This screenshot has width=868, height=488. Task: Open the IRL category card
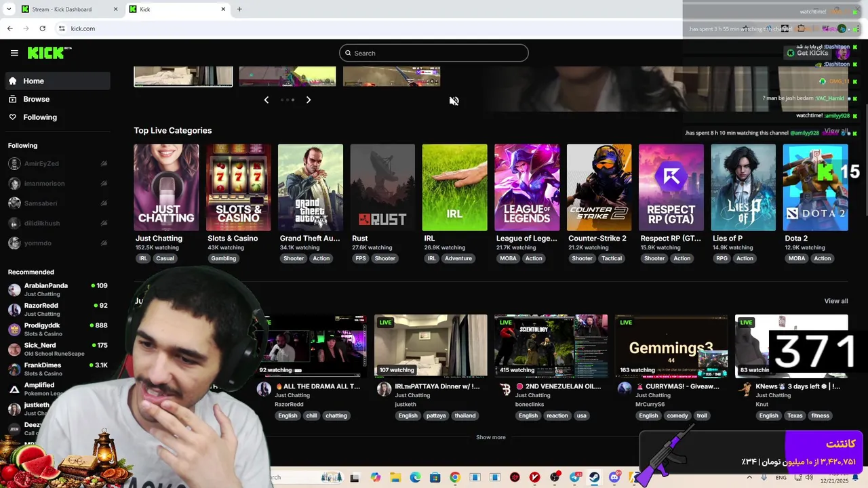[x=454, y=188]
